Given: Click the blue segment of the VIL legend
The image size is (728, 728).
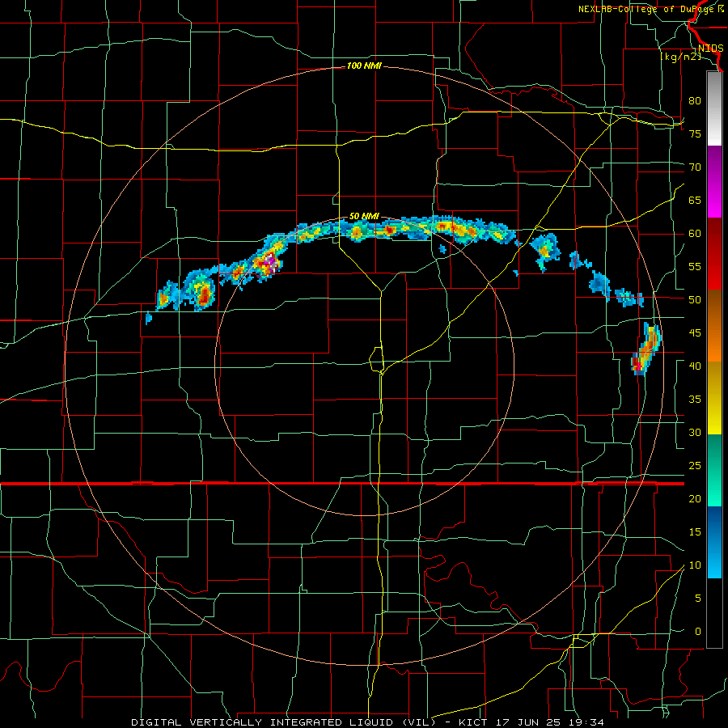Looking at the screenshot, I should 714,542.
